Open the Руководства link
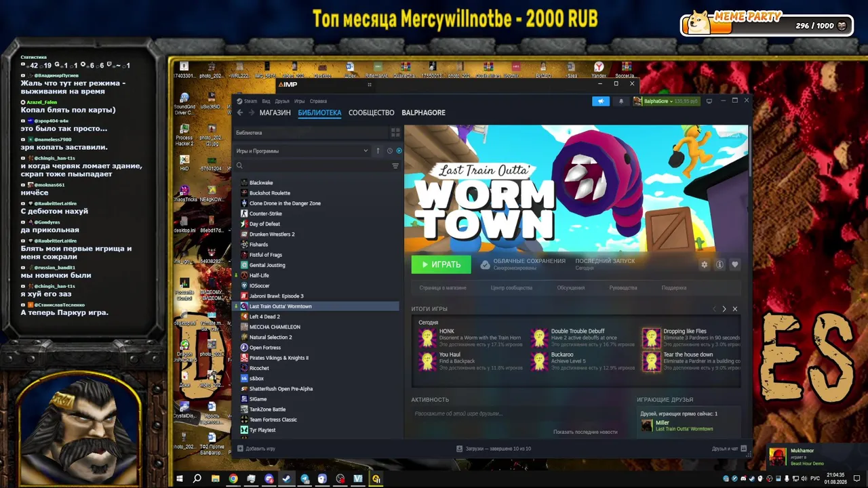Image resolution: width=868 pixels, height=488 pixels. [x=623, y=288]
